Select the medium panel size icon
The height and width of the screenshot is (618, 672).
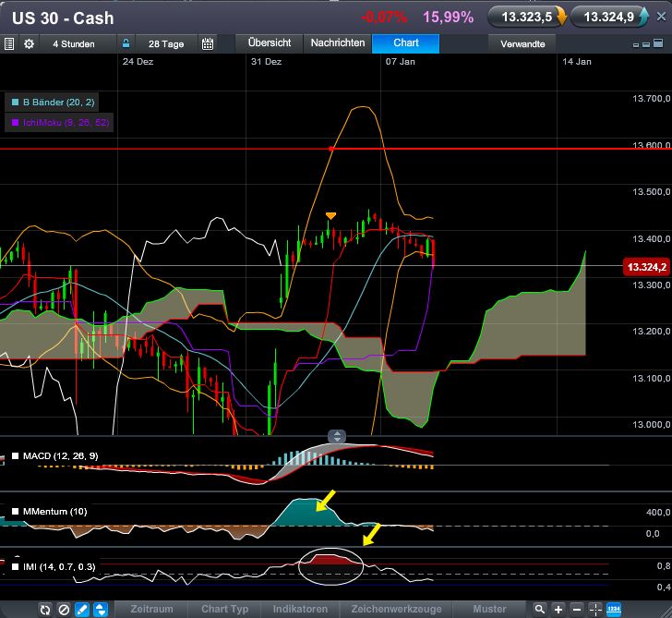click(x=646, y=44)
